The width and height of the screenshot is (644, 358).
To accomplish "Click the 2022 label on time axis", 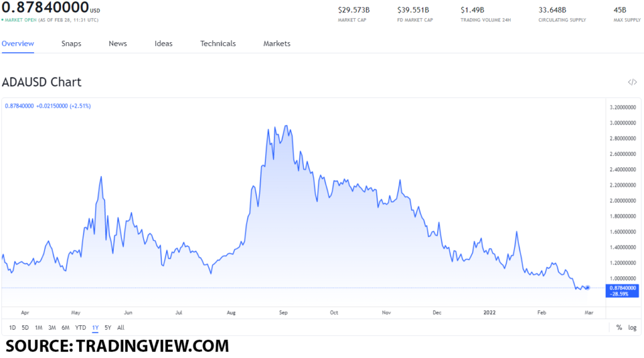I will [x=489, y=313].
